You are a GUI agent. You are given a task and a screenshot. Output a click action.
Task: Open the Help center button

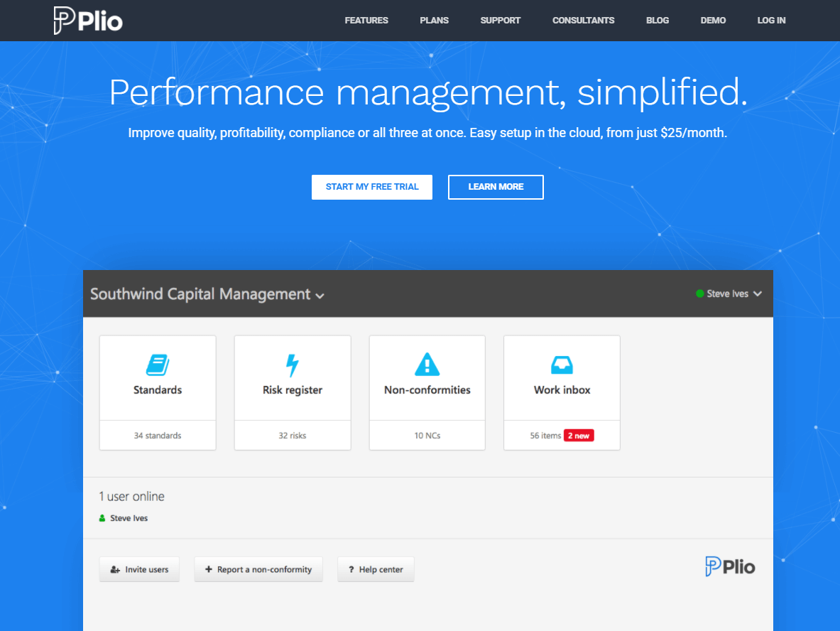pos(376,569)
